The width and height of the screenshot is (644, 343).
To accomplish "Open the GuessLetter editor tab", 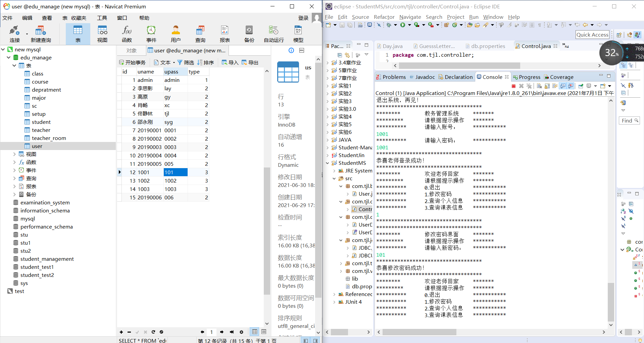I will click(434, 46).
